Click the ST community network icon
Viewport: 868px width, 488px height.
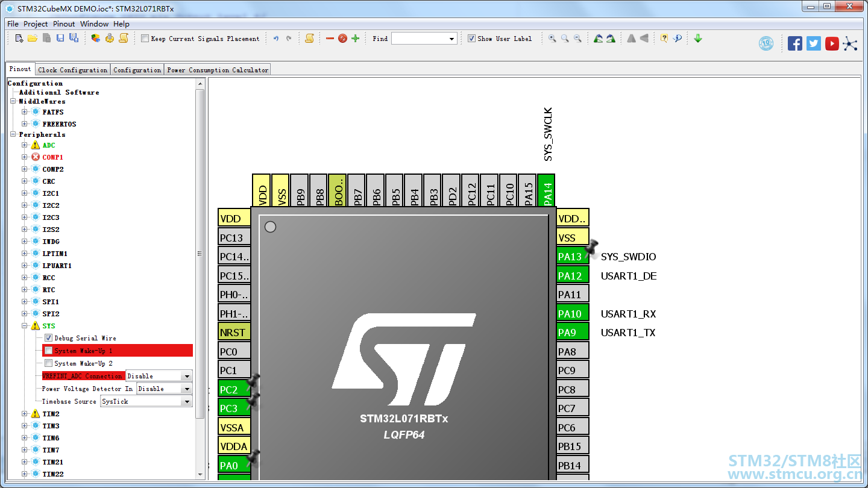pos(850,43)
